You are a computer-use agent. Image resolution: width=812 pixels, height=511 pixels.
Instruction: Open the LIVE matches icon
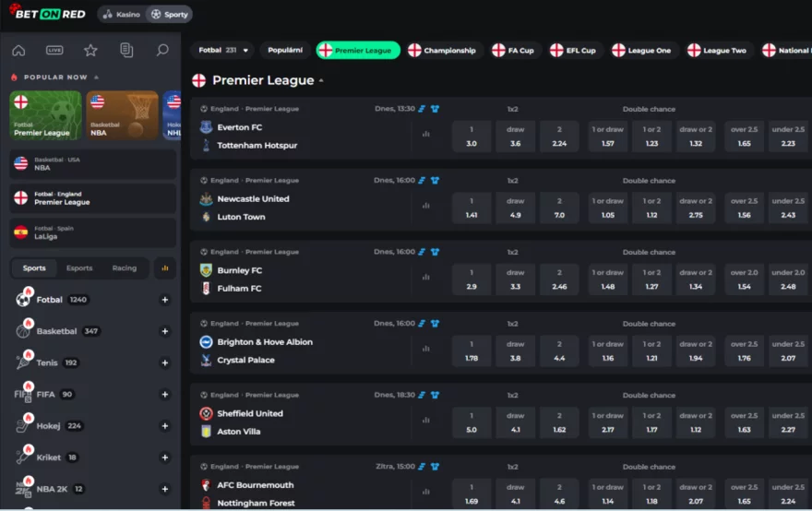click(x=54, y=50)
